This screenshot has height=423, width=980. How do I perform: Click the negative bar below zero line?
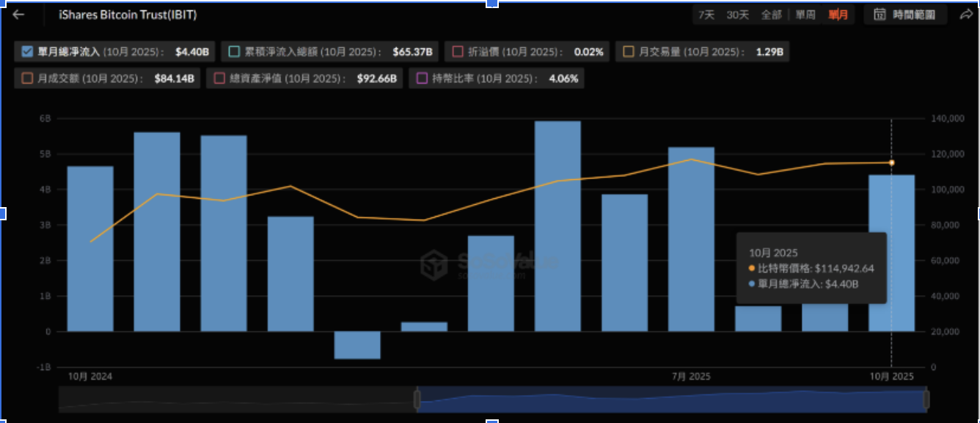click(x=357, y=345)
